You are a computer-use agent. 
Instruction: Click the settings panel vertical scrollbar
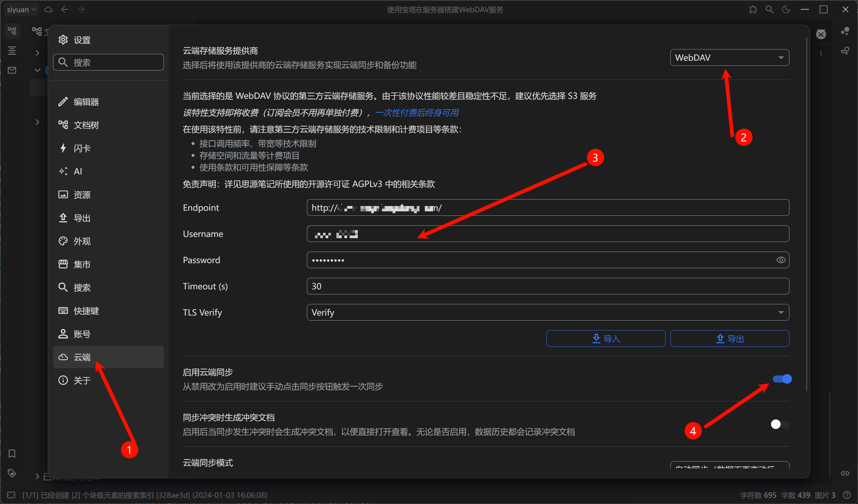pos(806,214)
